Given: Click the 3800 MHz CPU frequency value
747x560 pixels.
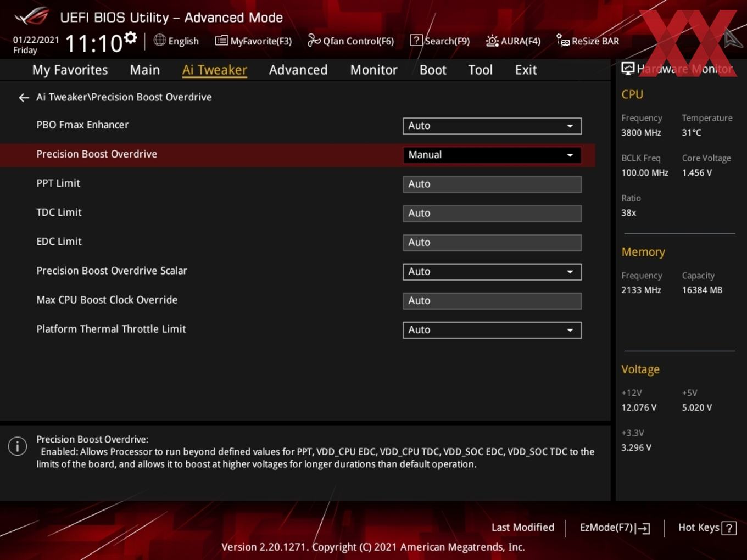Looking at the screenshot, I should click(x=641, y=133).
